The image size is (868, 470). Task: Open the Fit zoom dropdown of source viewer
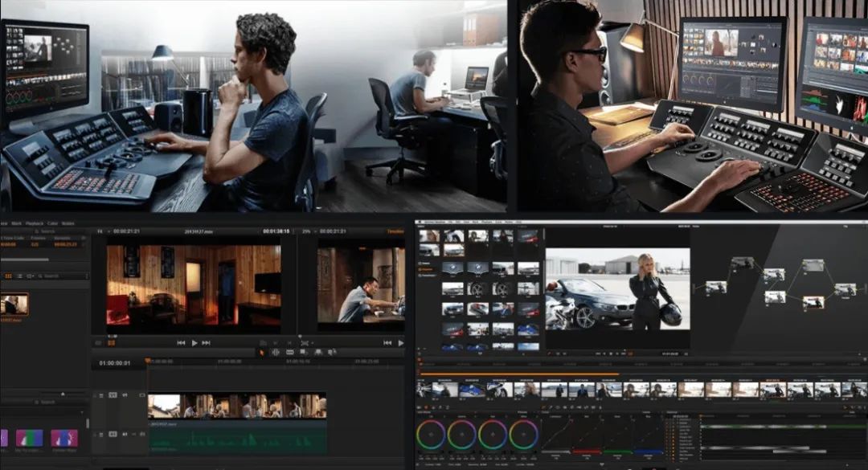coord(102,231)
